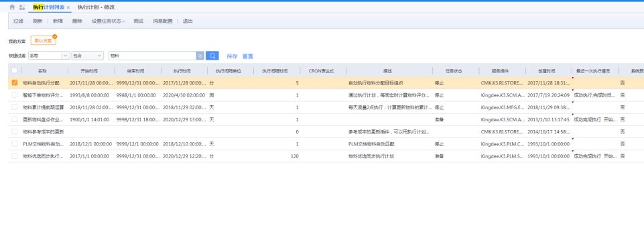Check the PLM文档物料自动 row checkbox
Screen dimensions: 644x244
tap(14, 143)
